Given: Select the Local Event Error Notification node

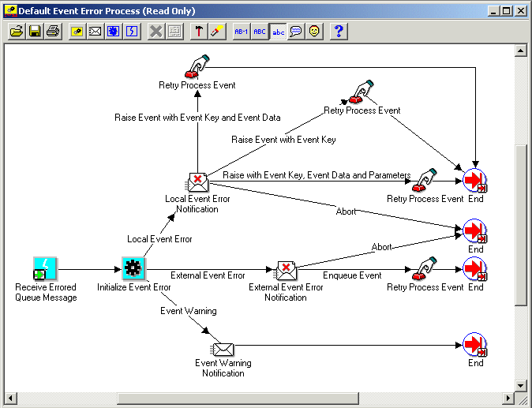Looking at the screenshot, I should (197, 182).
